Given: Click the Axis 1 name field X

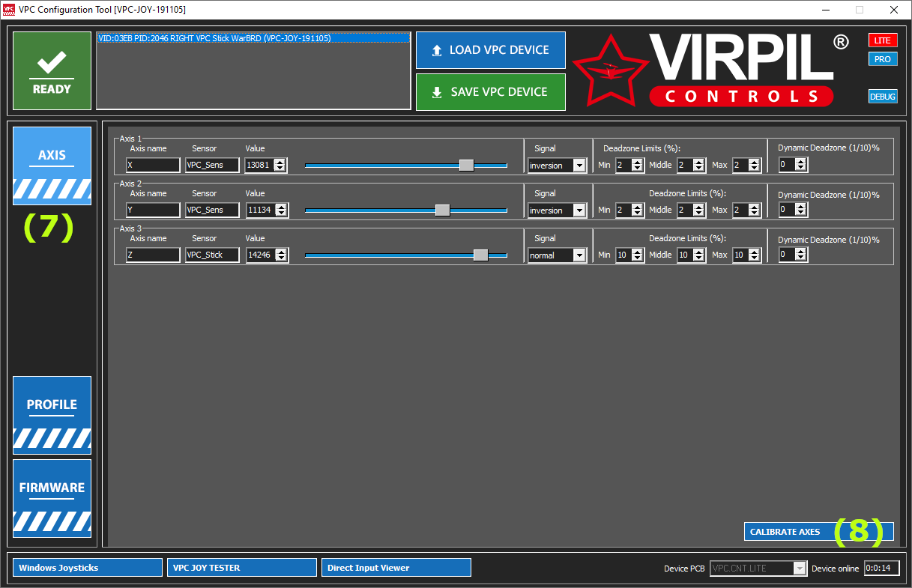Looking at the screenshot, I should pyautogui.click(x=153, y=166).
